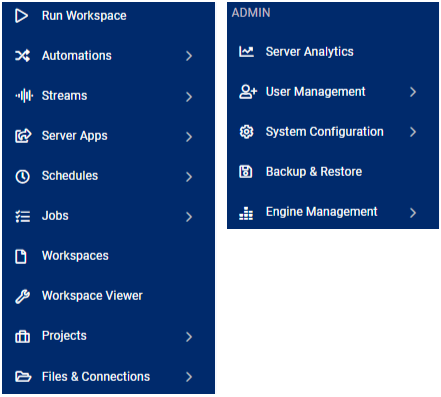
Task: Go to the Workspaces page
Action: 75,256
